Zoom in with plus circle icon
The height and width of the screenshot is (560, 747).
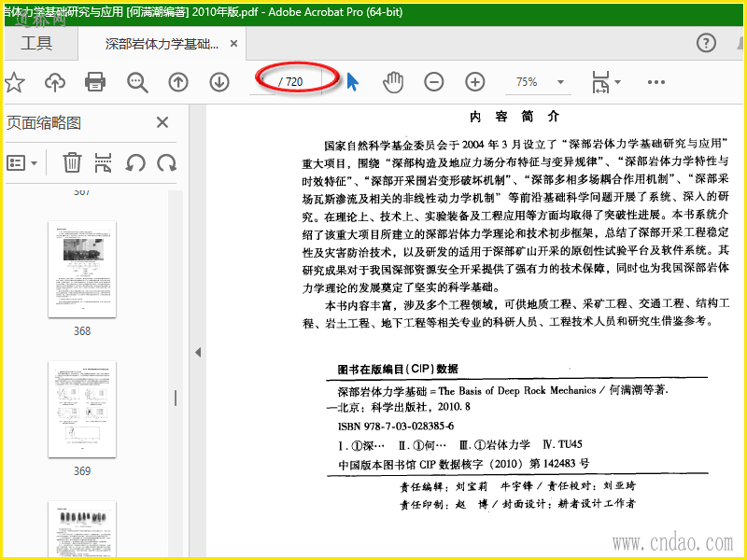pos(475,82)
